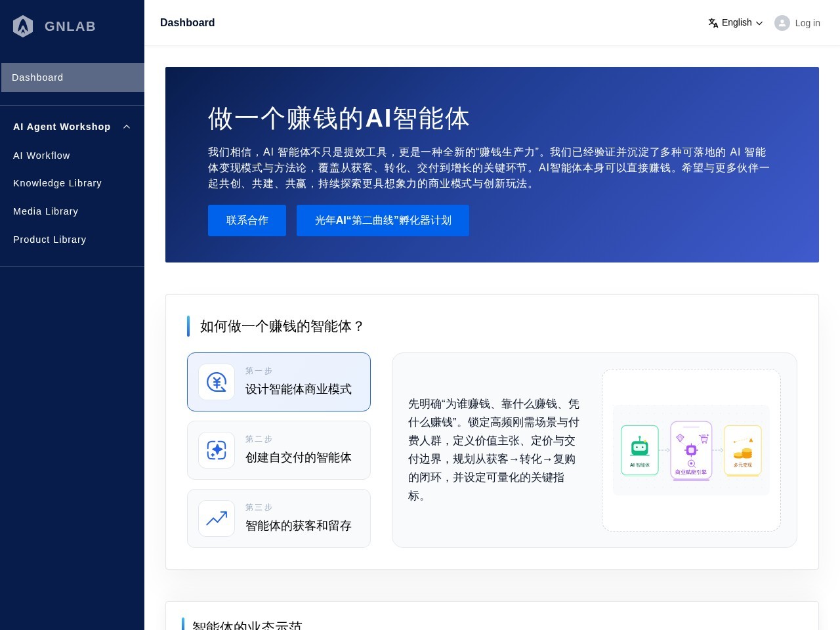840x630 pixels.
Task: Open Product Library in the sidebar
Action: tap(49, 240)
